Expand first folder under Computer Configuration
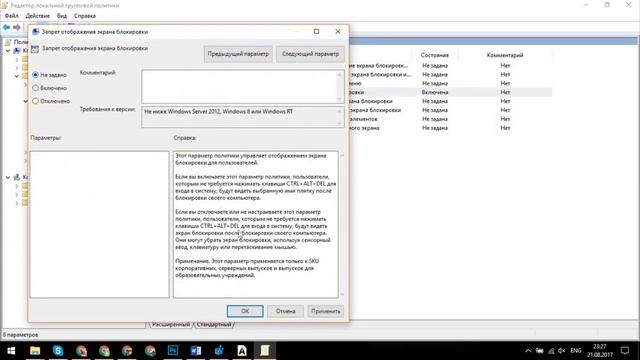640x360 pixels. tap(17, 59)
